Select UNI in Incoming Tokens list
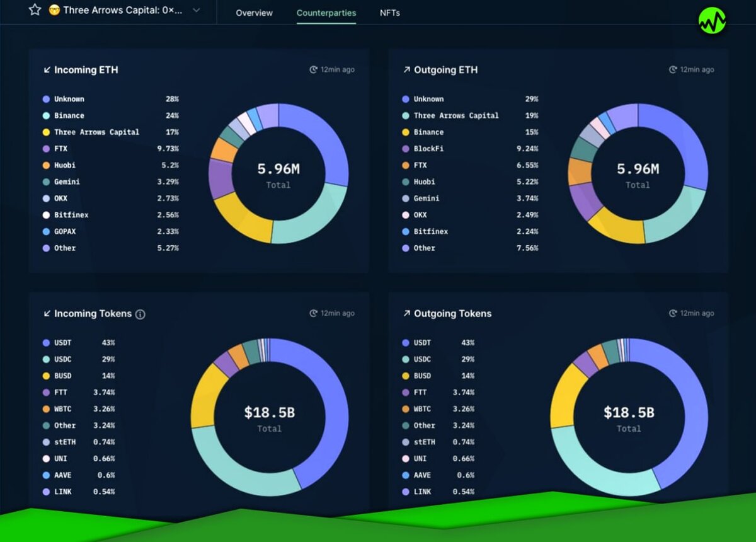This screenshot has height=542, width=756. 79,458
